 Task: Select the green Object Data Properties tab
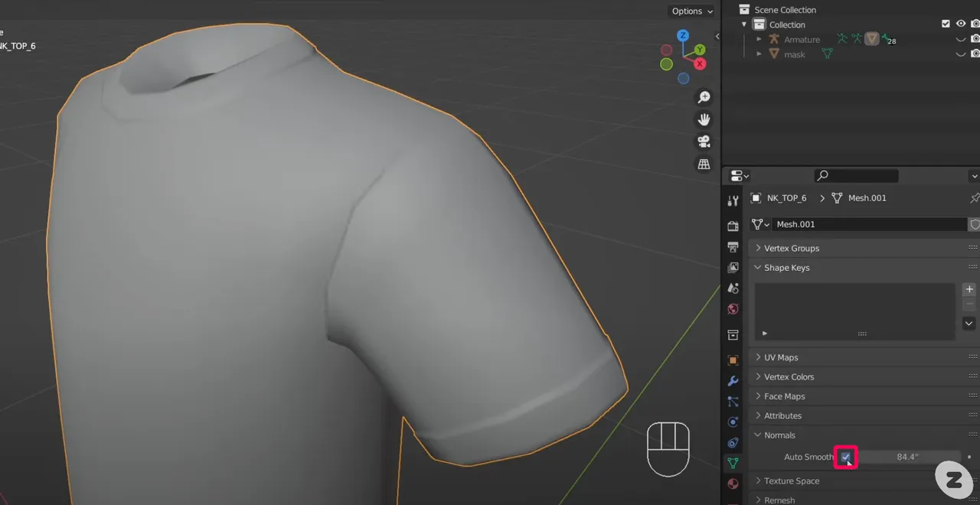pyautogui.click(x=733, y=462)
